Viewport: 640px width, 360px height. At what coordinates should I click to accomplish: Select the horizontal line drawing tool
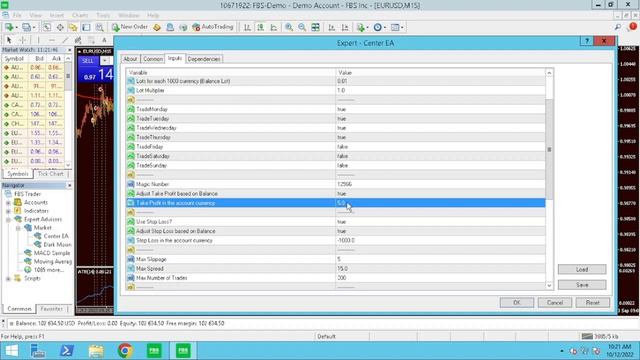click(x=51, y=40)
